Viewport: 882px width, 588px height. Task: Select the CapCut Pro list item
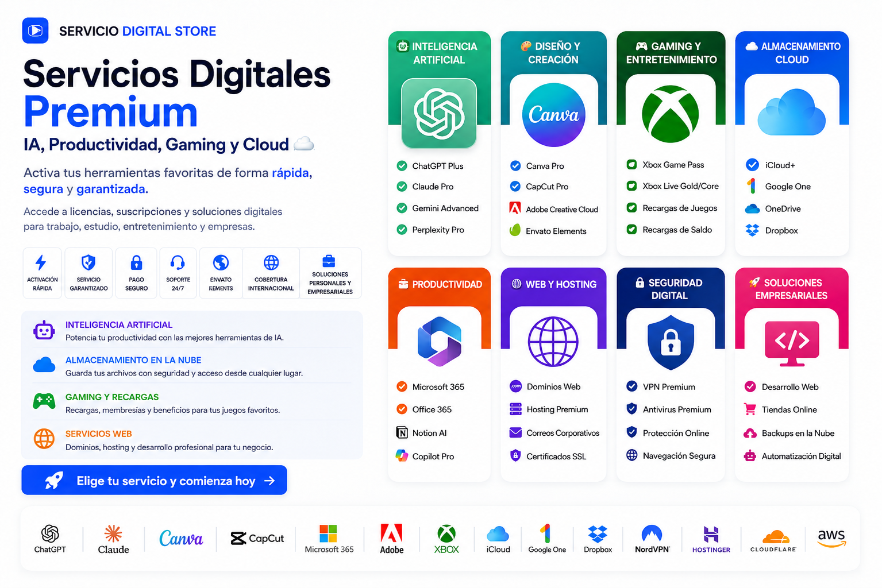[539, 187]
